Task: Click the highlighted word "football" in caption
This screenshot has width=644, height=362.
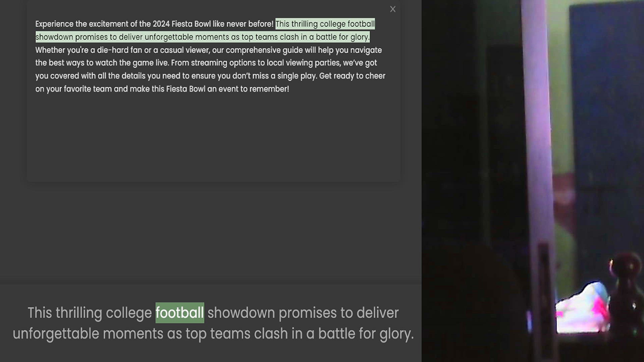Action: (179, 313)
